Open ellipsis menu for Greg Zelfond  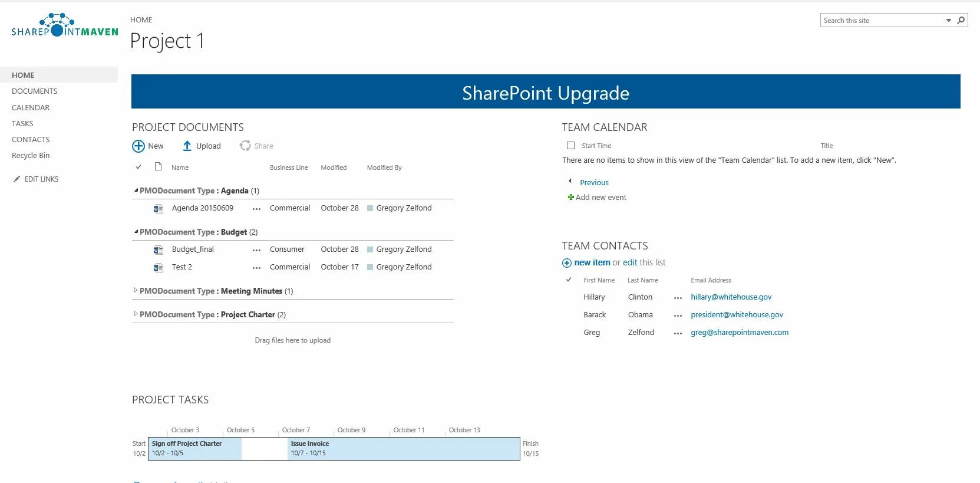(678, 333)
